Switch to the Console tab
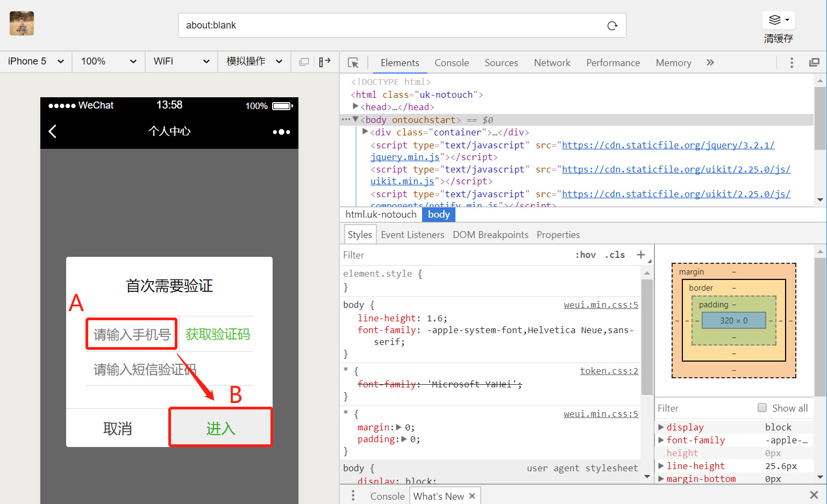Viewport: 827px width, 504px height. point(452,63)
